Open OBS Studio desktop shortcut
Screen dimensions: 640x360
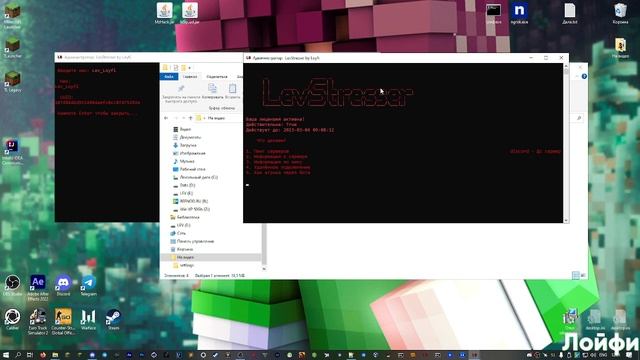pos(12,285)
